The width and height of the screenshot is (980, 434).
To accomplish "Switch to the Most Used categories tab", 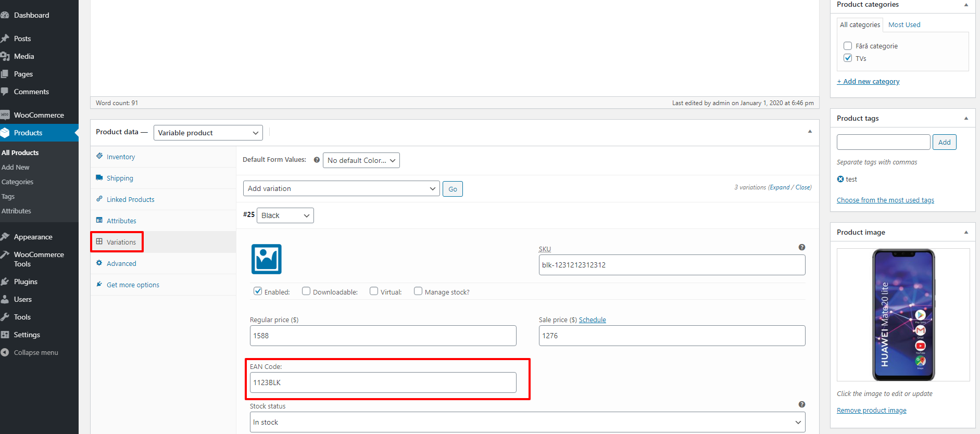I will [904, 24].
